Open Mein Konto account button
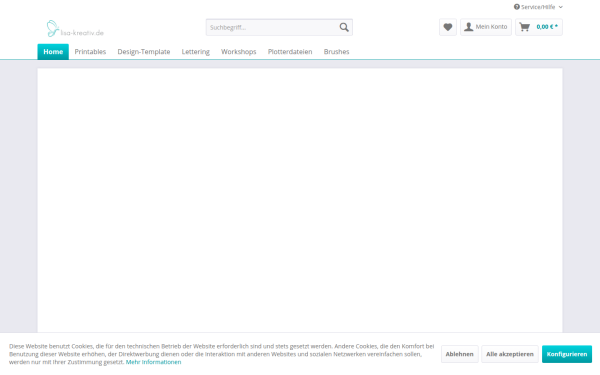The width and height of the screenshot is (600, 375). click(x=486, y=27)
